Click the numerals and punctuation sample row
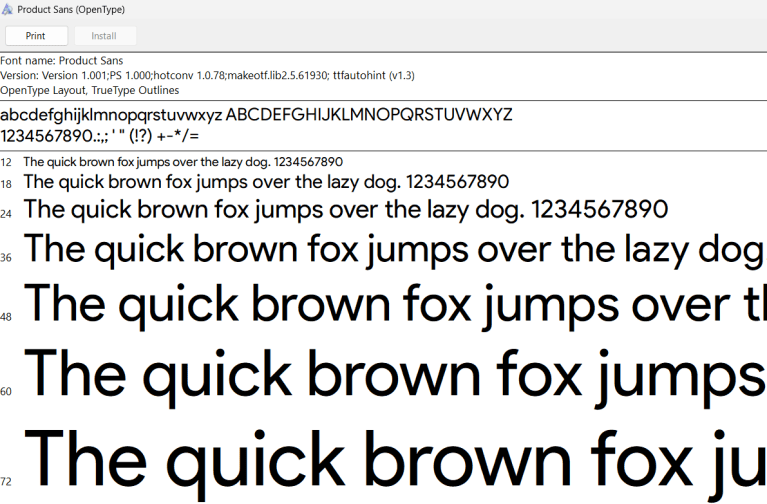Viewport: 767px width, 504px height. pos(100,135)
